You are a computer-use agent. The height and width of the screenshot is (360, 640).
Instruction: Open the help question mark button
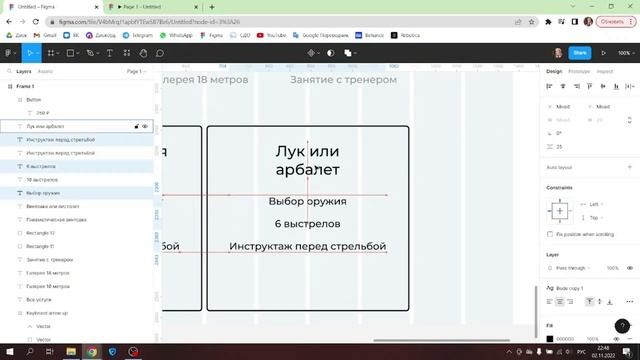tap(622, 326)
